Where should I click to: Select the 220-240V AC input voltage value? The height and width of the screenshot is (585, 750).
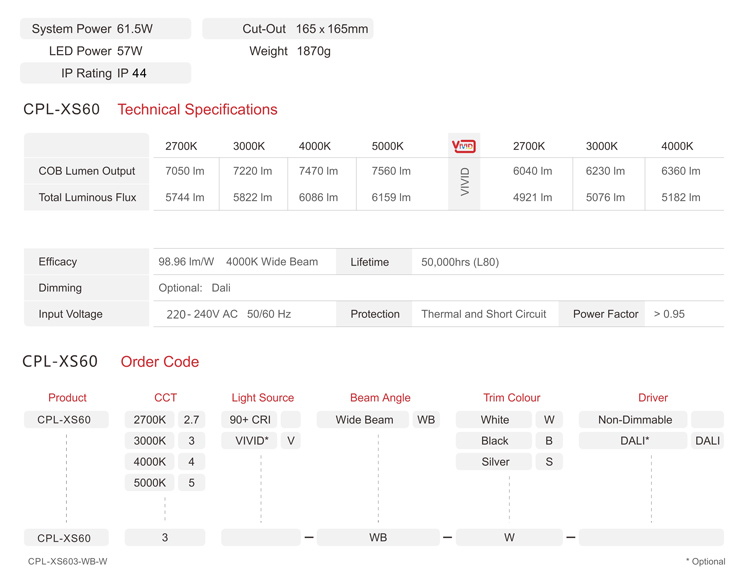(x=202, y=314)
